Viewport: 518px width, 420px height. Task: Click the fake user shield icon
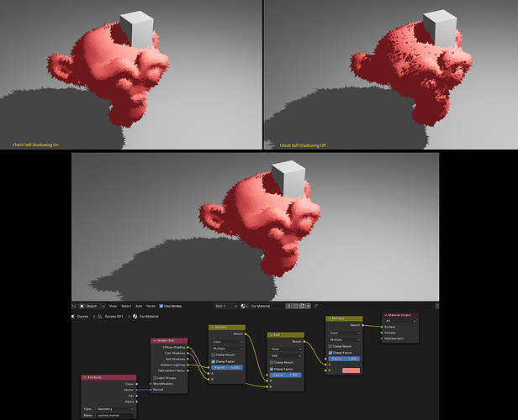(296, 306)
